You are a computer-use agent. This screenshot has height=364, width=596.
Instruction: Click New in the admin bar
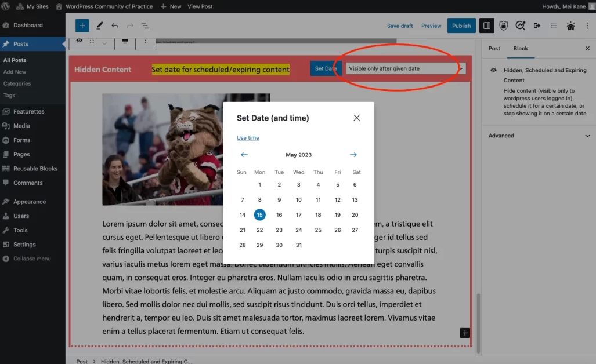point(171,6)
